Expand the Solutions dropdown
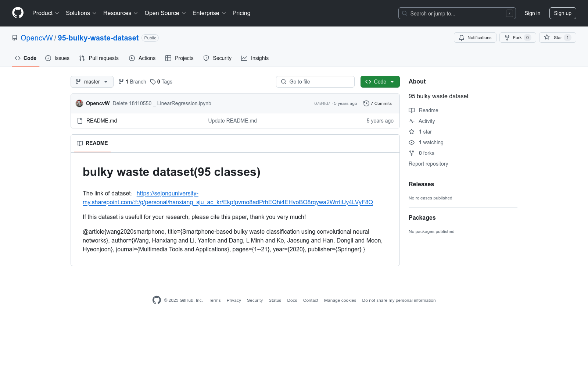Screen dimensions: 588x368 point(81,13)
